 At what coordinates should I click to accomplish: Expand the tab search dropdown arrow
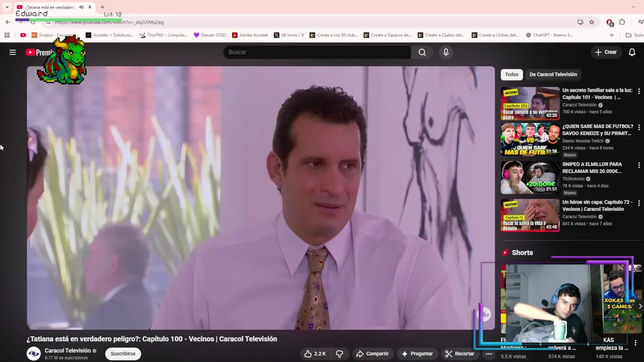tap(7, 7)
